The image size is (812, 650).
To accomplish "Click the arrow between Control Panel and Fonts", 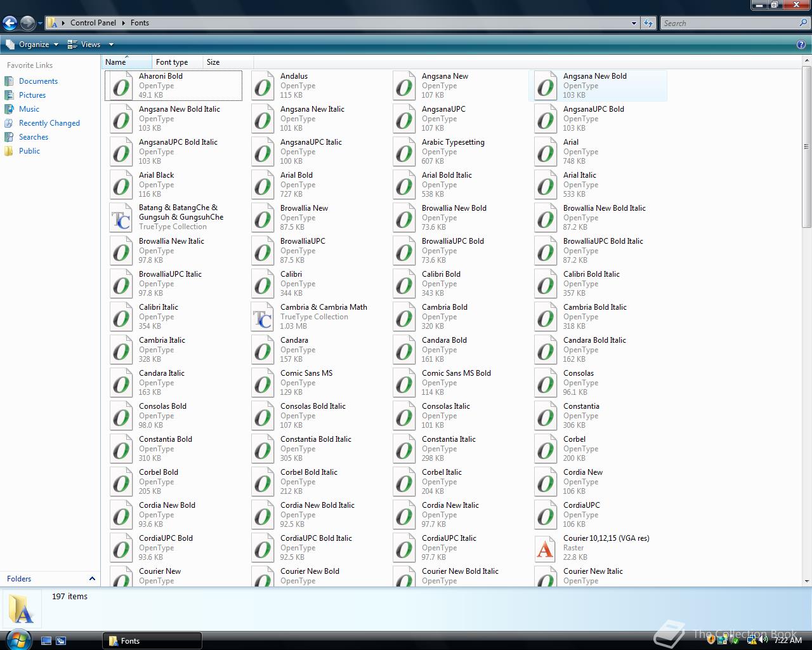I will pos(123,23).
